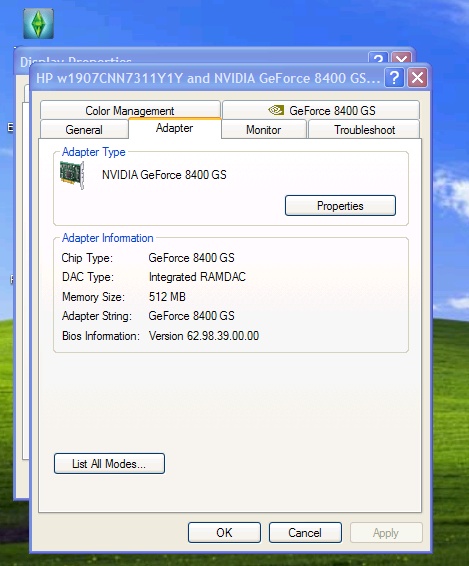Click the Memory Size label
469x566 pixels.
(93, 296)
